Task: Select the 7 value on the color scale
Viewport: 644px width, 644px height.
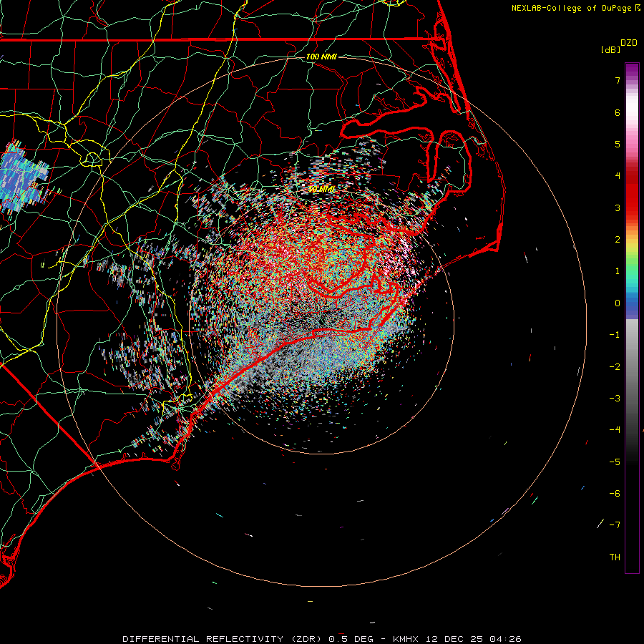Action: point(618,80)
